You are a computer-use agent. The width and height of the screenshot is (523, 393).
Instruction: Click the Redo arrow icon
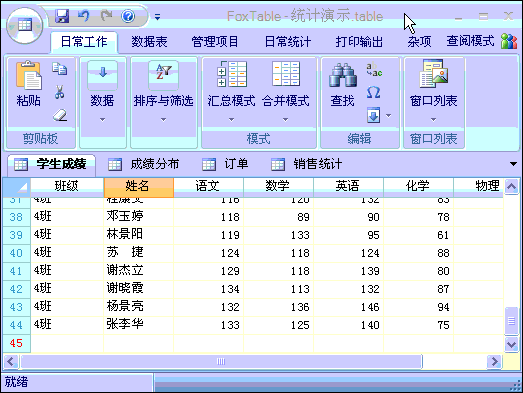click(x=106, y=16)
